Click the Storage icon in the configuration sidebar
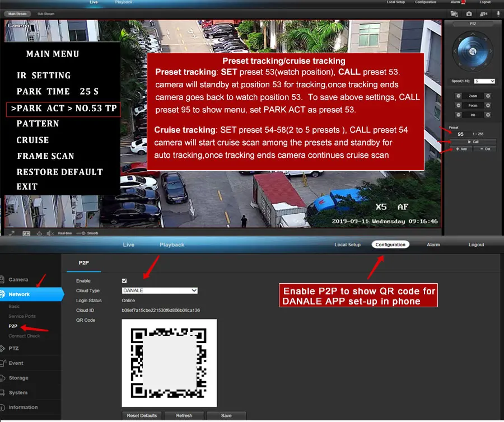Screen dimensions: 504x422 pyautogui.click(x=2, y=378)
